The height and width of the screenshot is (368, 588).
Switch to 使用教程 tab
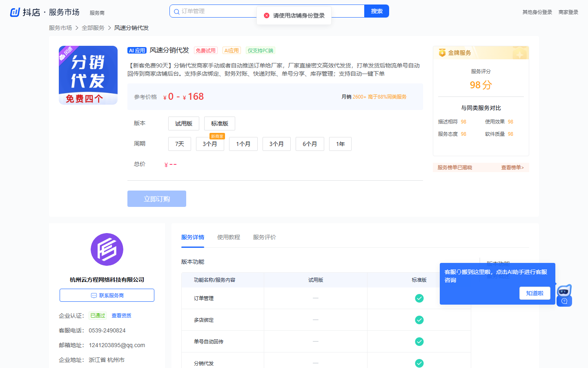point(229,237)
